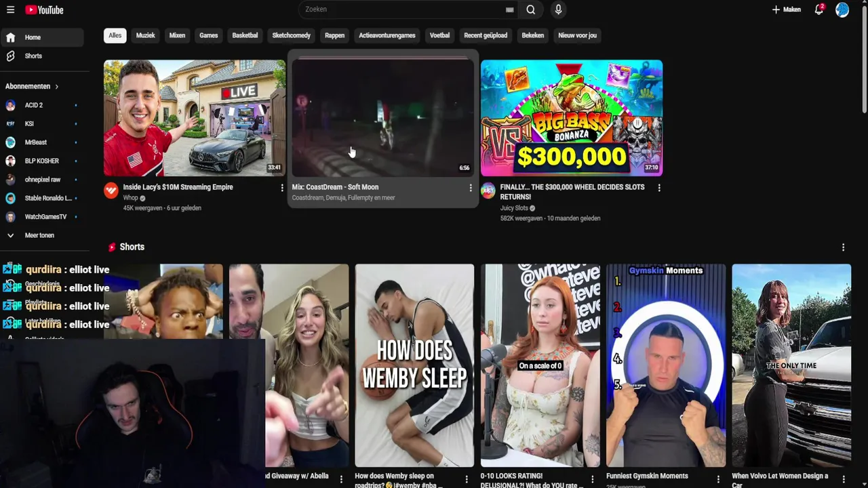Select the Actieavonturengames filter chip
The image size is (868, 488).
tap(387, 35)
